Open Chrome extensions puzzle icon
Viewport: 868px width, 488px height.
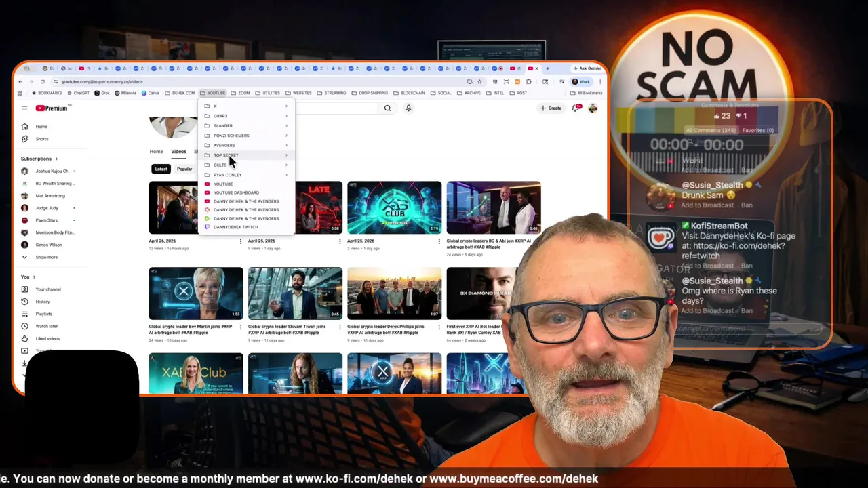(528, 81)
